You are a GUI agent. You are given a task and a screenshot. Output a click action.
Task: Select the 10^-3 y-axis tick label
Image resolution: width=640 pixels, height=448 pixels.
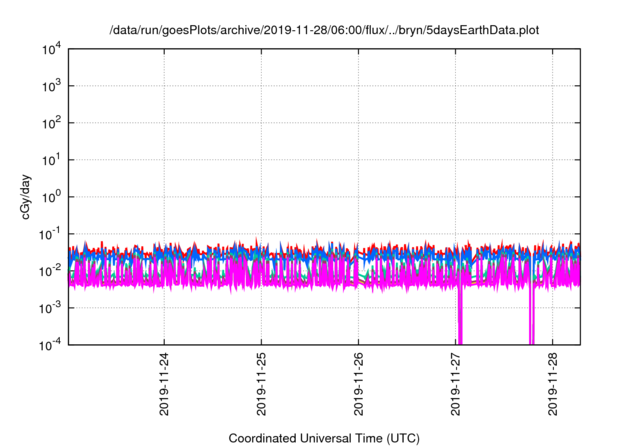pos(49,307)
